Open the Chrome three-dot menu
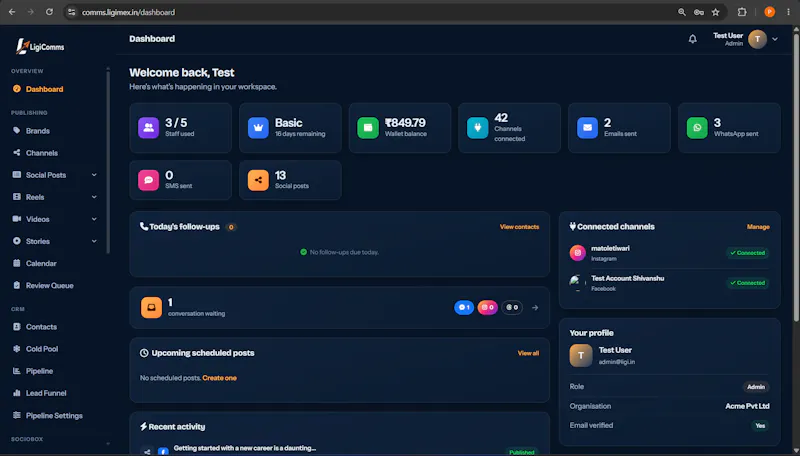Image resolution: width=800 pixels, height=456 pixels. (788, 12)
